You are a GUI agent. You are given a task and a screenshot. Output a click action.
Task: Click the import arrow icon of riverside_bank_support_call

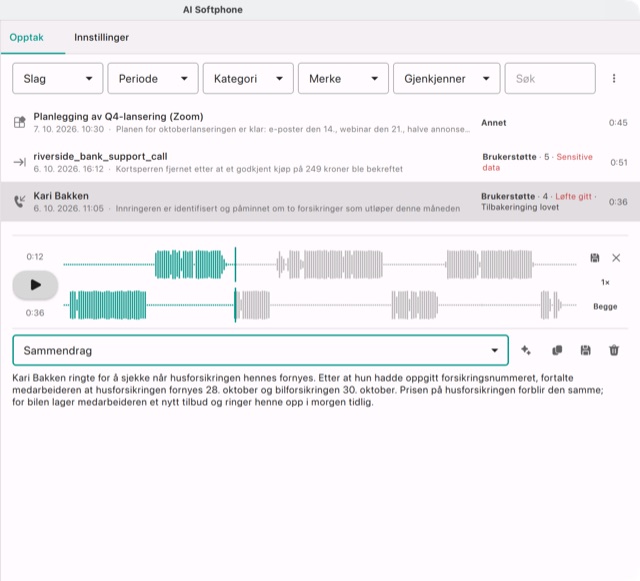click(20, 162)
